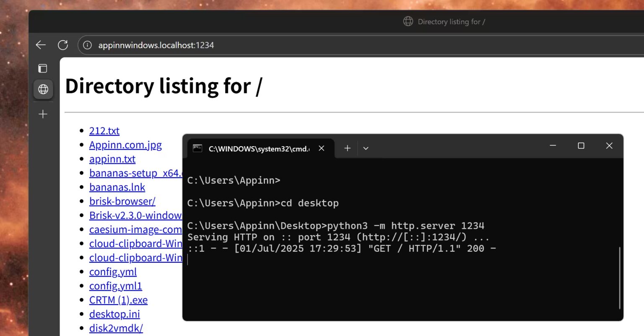Click the cmd.exe icon on the terminal tab

197,147
